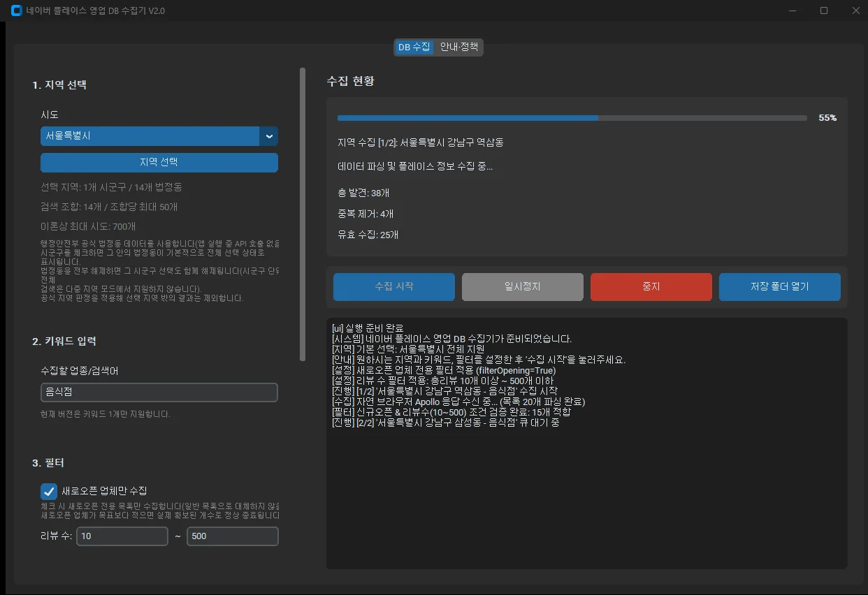Minimize the application window
Viewport: 868px width, 595px height.
793,10
